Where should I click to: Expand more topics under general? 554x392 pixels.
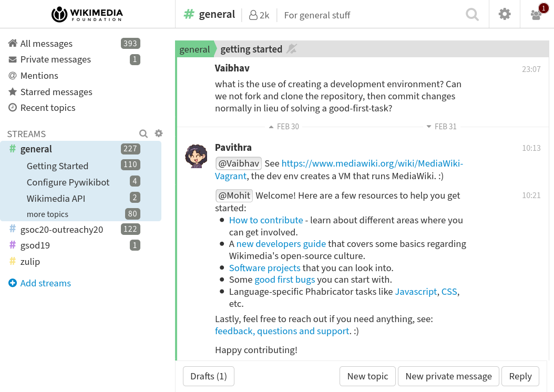pos(47,214)
